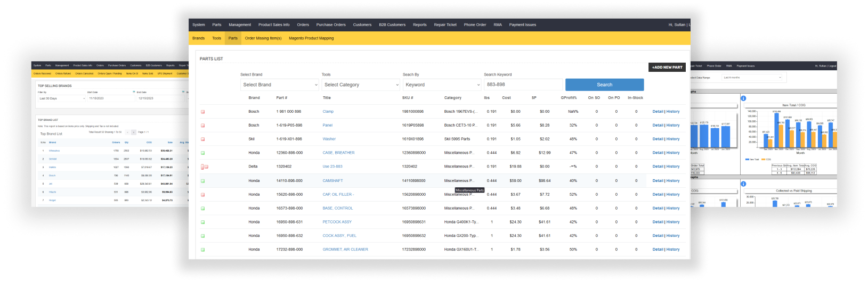Open the Product Sales Info menu

point(274,24)
